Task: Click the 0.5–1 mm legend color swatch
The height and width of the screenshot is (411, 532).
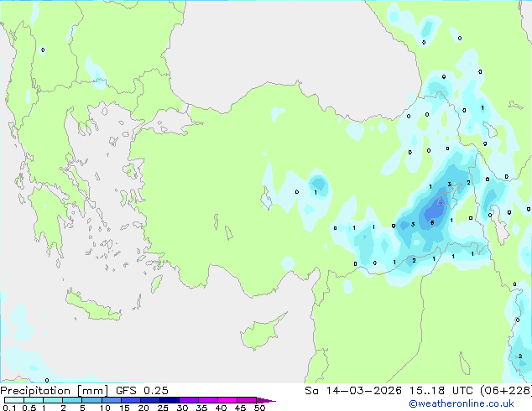Action: (34, 400)
